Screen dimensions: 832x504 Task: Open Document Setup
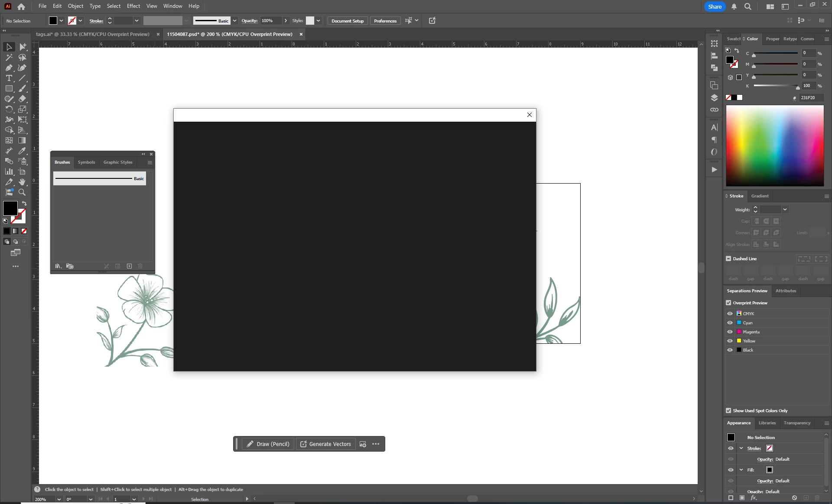(x=347, y=21)
